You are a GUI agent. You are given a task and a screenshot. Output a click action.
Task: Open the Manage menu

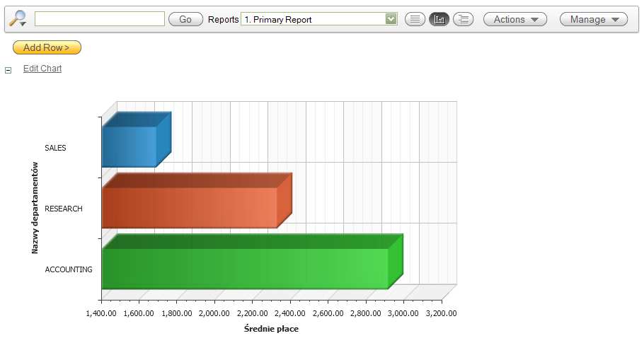pyautogui.click(x=594, y=19)
